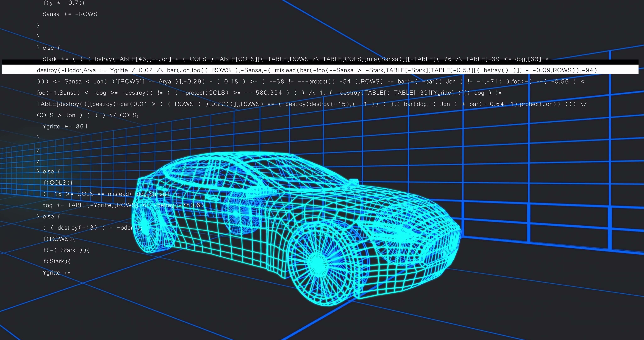Viewport: 644px width, 340px height.
Task: Click the 'if(ROWS){' line
Action: click(59, 239)
